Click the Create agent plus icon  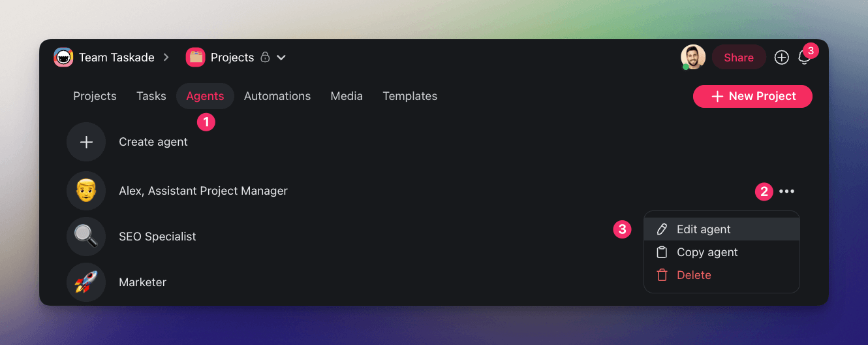point(86,142)
